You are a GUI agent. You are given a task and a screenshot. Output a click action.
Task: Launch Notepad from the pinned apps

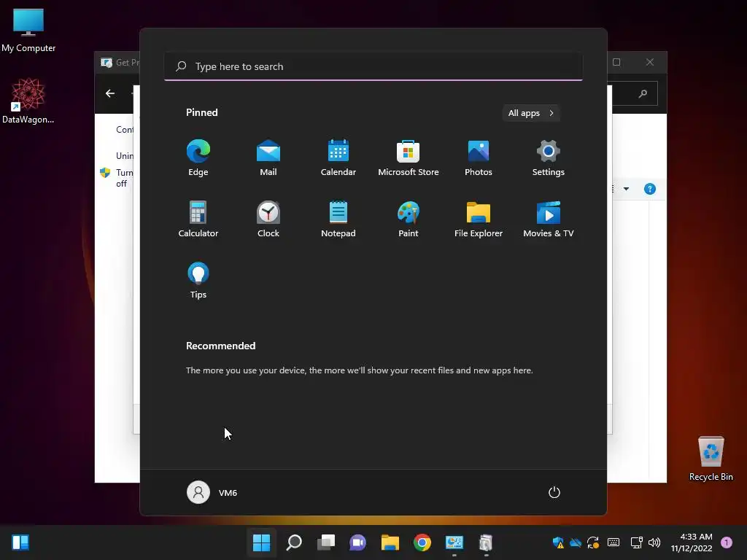[338, 219]
